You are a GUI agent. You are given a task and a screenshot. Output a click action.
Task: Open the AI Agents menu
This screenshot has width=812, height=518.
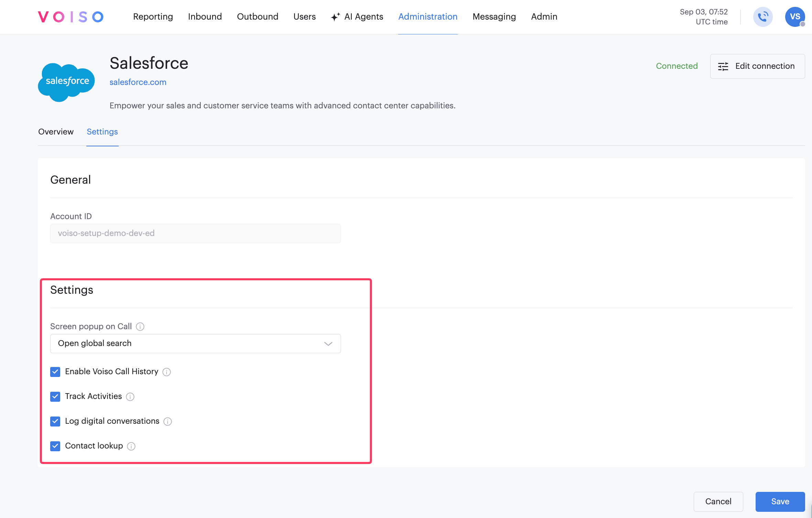(357, 17)
